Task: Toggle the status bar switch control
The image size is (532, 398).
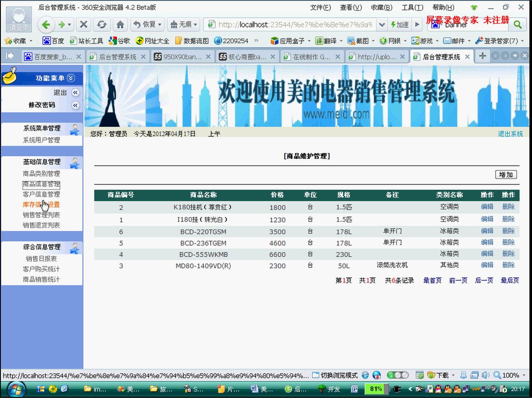Action: [x=398, y=375]
